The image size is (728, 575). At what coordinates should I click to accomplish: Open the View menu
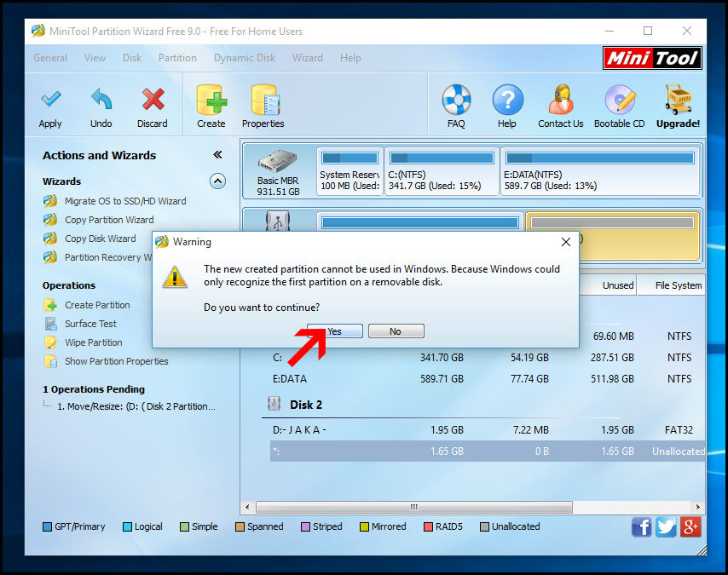(x=95, y=58)
